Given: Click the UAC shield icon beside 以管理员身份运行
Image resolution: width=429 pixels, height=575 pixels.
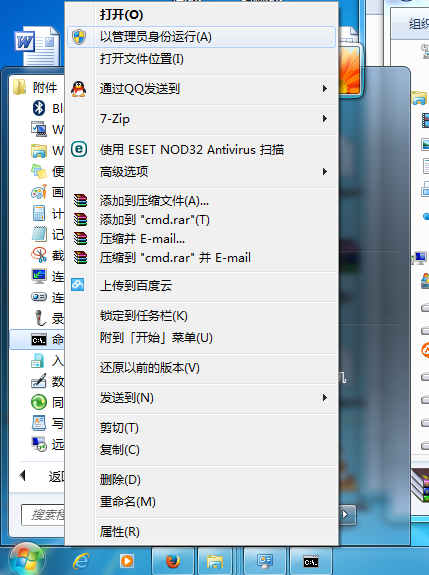Looking at the screenshot, I should 79,37.
